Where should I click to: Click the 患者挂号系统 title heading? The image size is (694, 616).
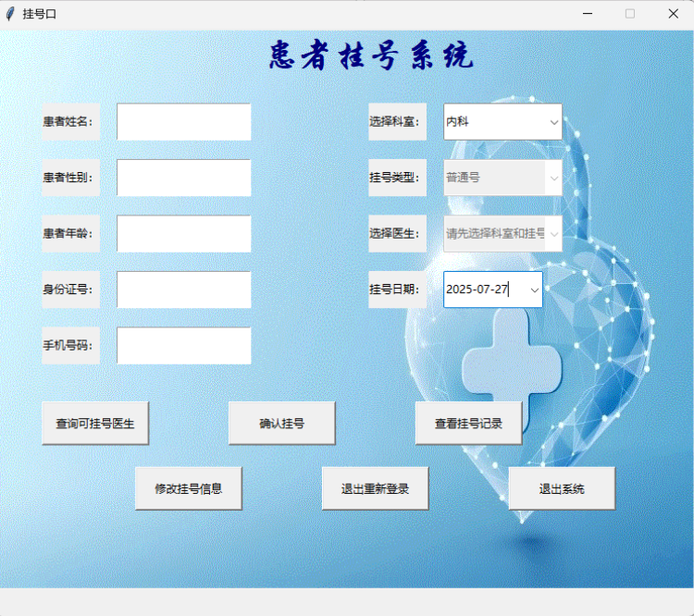[x=371, y=57]
